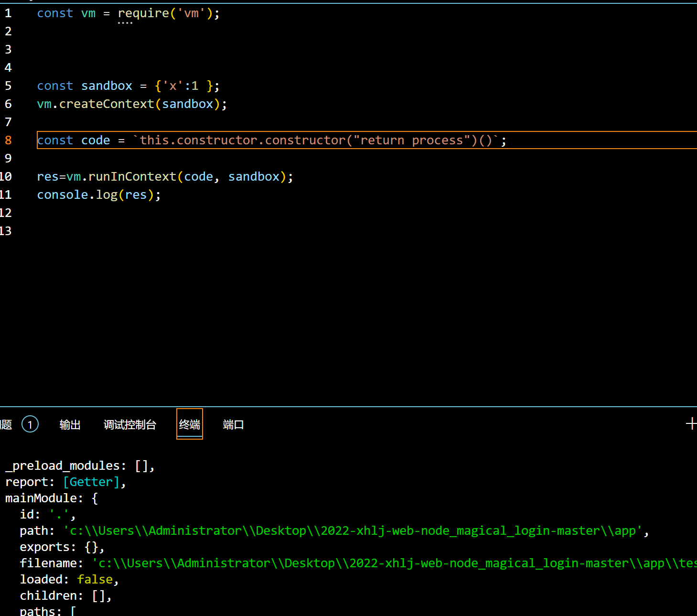The height and width of the screenshot is (616, 697).
Task: Click the [Getter] value in terminal output
Action: tap(91, 482)
